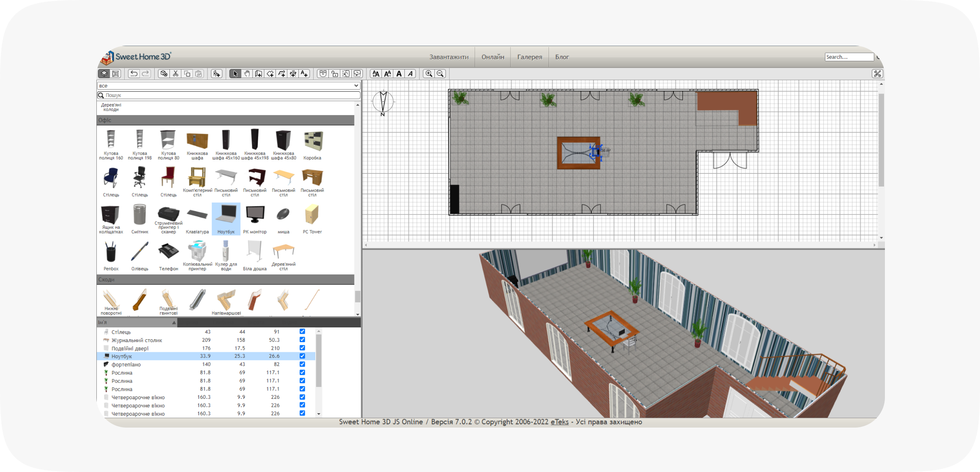Toggle bold text style icon
Image resolution: width=980 pixels, height=472 pixels.
(x=399, y=74)
